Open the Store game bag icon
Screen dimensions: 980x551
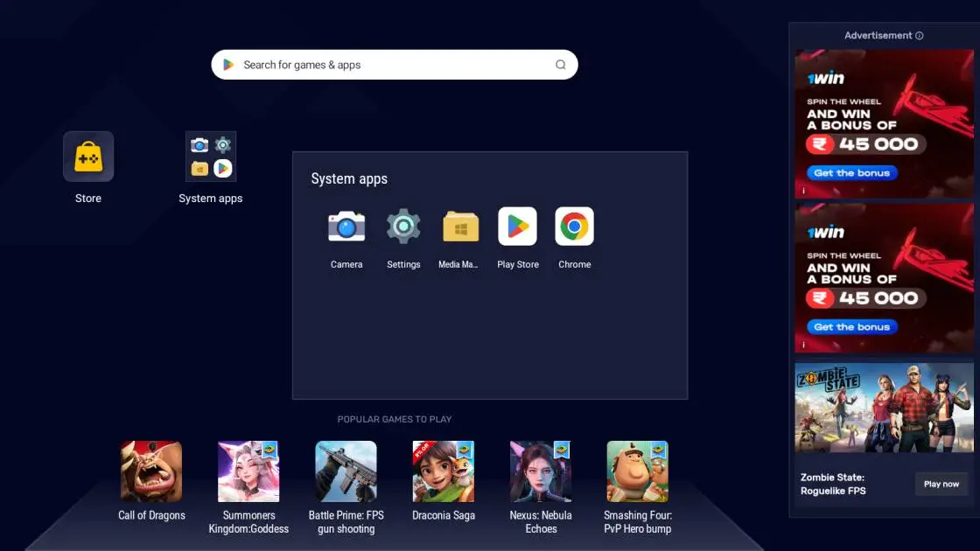click(88, 157)
